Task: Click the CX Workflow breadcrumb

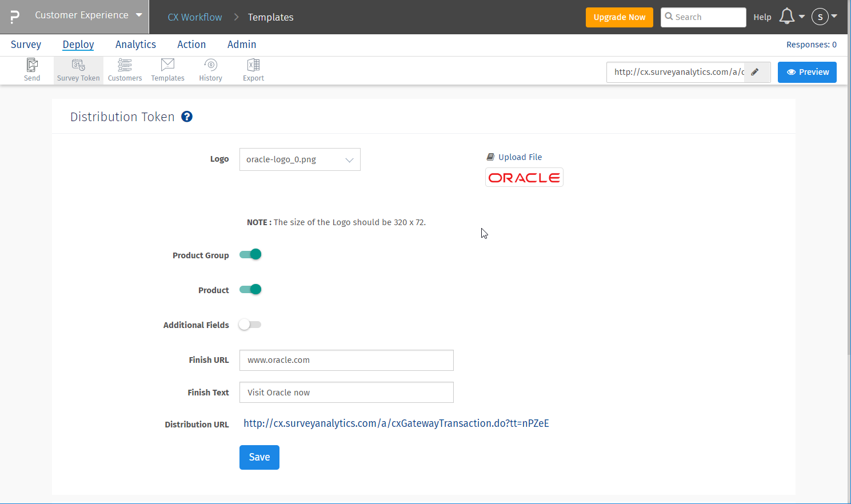Action: click(195, 17)
